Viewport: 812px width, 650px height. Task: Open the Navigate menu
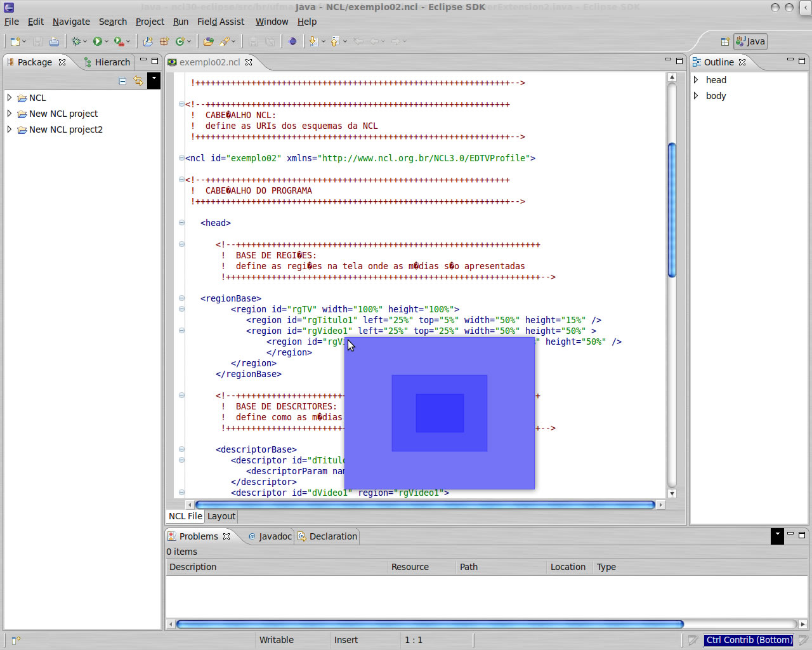(71, 22)
